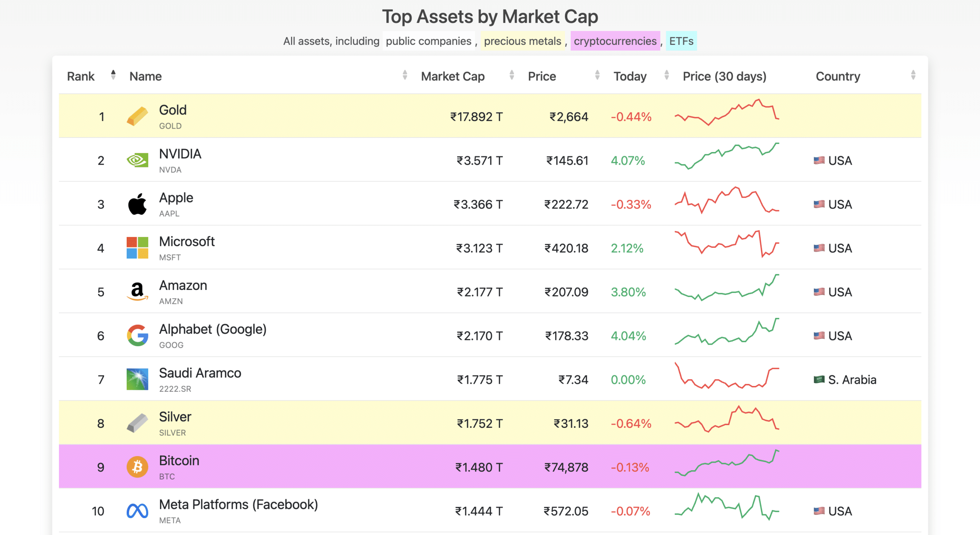980x535 pixels.
Task: Click Apple's 30-day price chart
Action: pos(727,200)
